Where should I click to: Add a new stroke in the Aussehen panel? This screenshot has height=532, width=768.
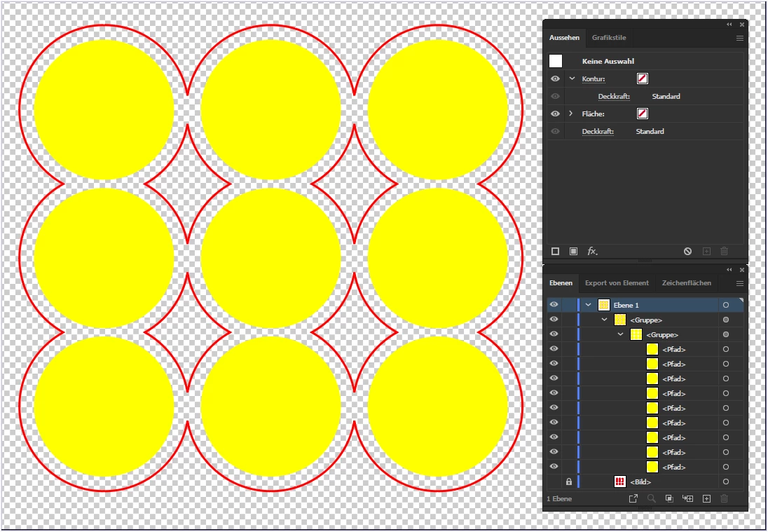(555, 252)
